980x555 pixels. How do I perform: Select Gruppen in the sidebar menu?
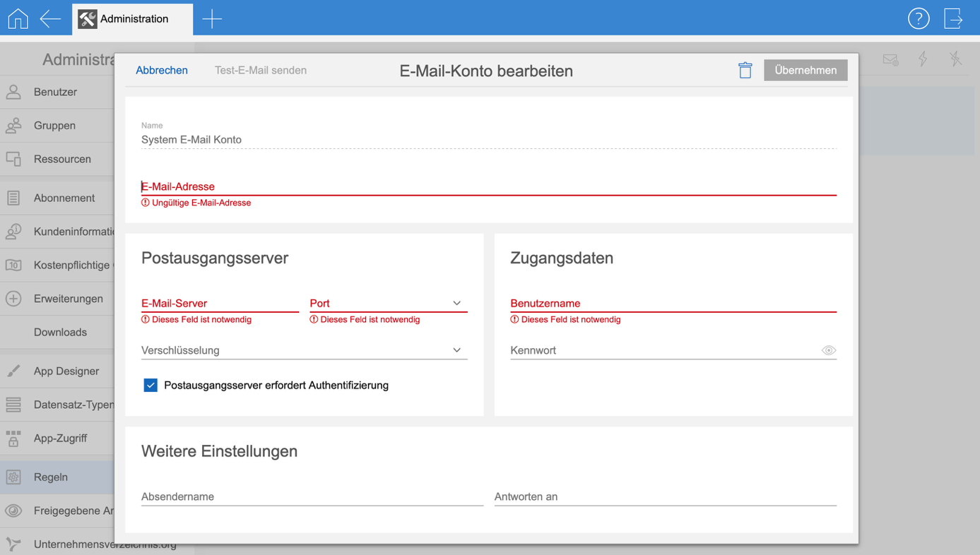pyautogui.click(x=54, y=126)
